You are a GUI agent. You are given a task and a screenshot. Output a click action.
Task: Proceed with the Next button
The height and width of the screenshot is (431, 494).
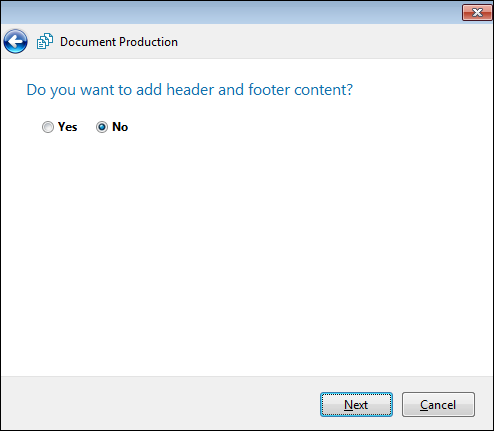tap(356, 405)
